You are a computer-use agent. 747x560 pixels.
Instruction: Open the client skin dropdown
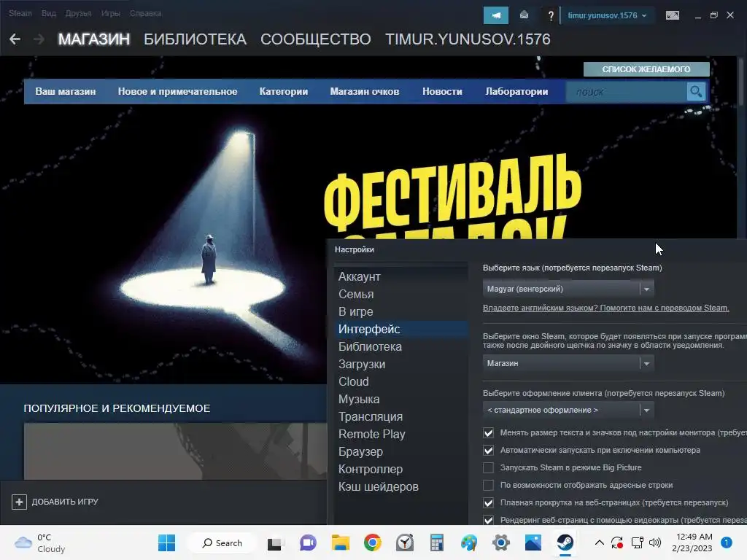pos(568,410)
